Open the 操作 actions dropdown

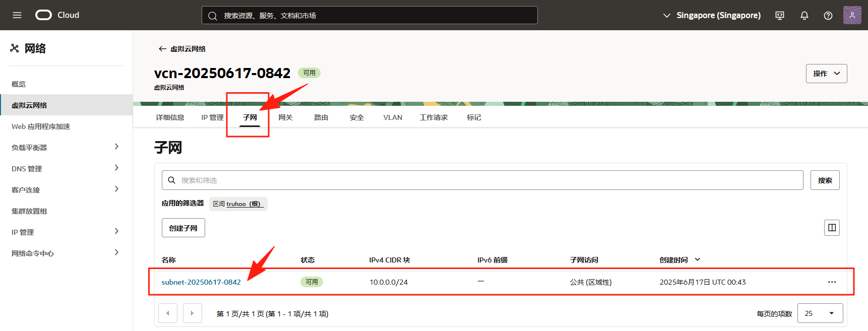pos(826,74)
